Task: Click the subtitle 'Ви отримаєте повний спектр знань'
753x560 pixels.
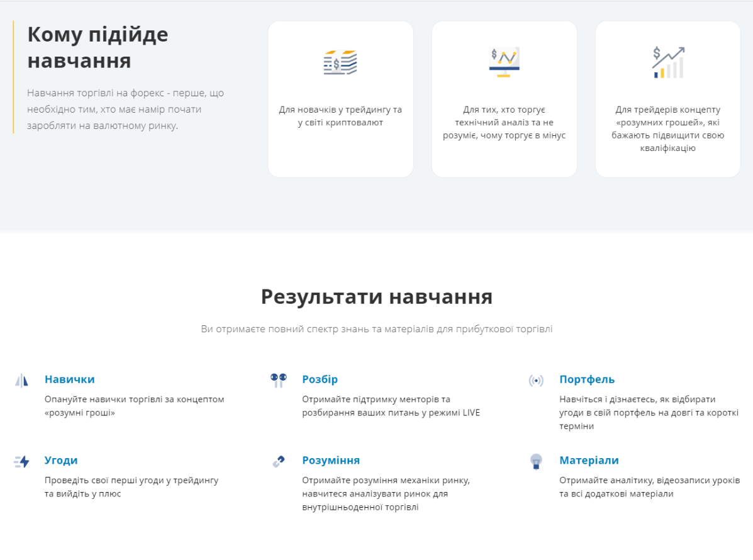Action: [x=376, y=329]
